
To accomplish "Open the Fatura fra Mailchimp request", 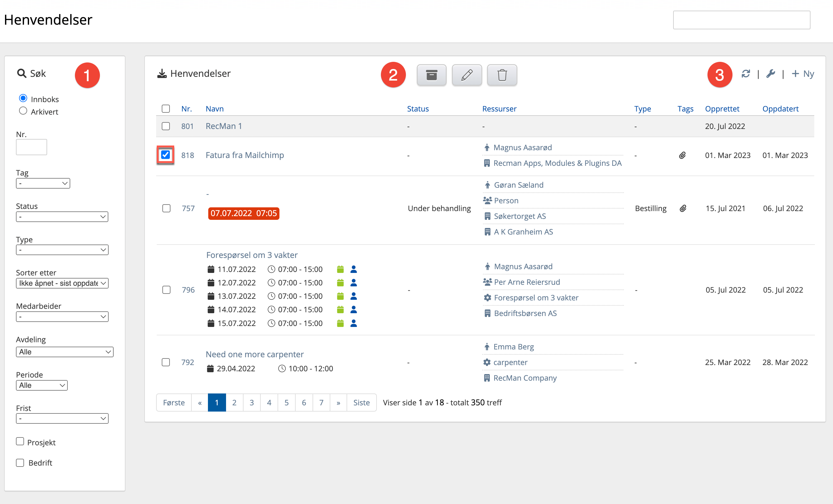I will pyautogui.click(x=244, y=155).
